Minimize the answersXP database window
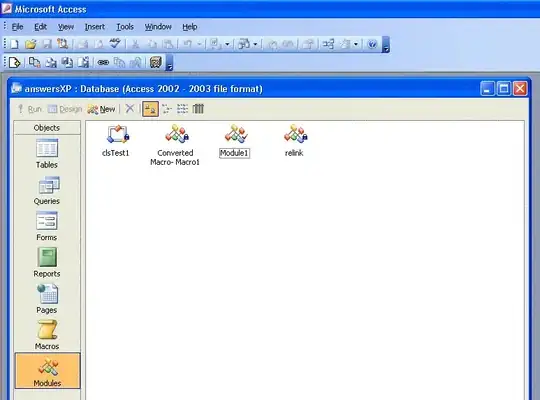540x400 pixels. tap(487, 89)
